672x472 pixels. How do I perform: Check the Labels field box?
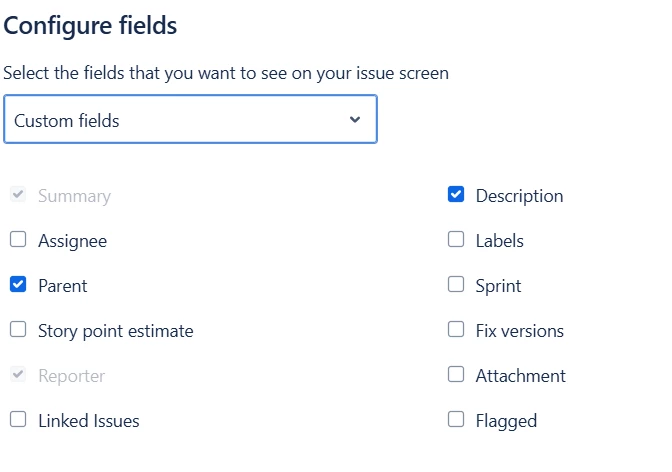point(456,240)
